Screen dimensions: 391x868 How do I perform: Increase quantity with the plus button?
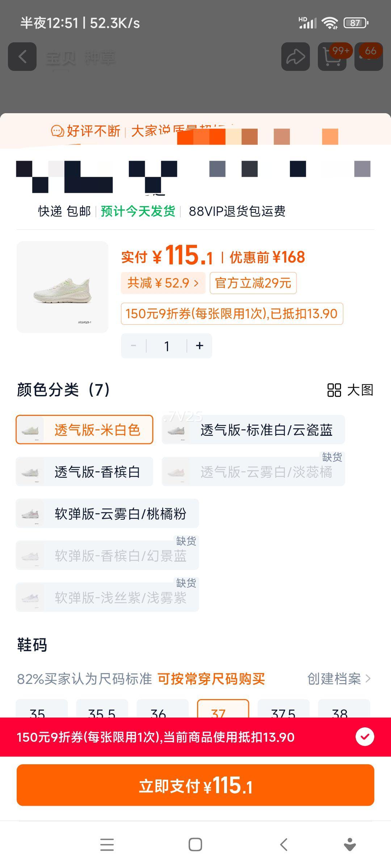pyautogui.click(x=199, y=346)
